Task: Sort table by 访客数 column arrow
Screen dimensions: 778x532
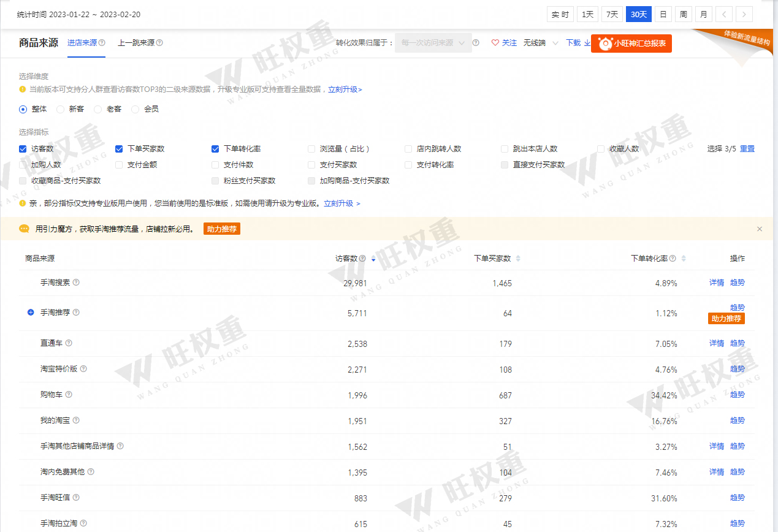Action: click(373, 259)
